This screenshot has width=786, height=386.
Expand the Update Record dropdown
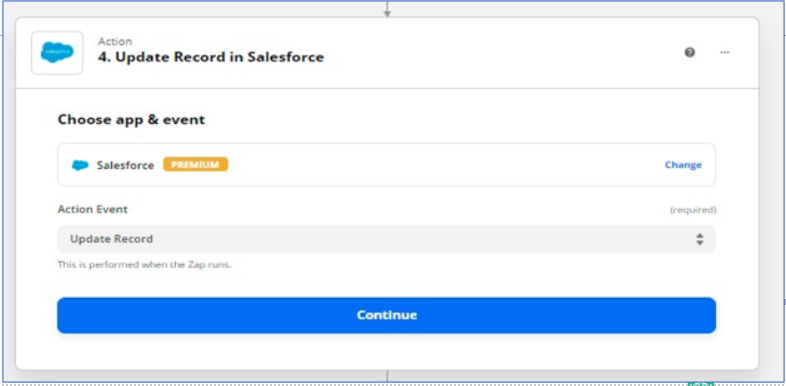(386, 239)
